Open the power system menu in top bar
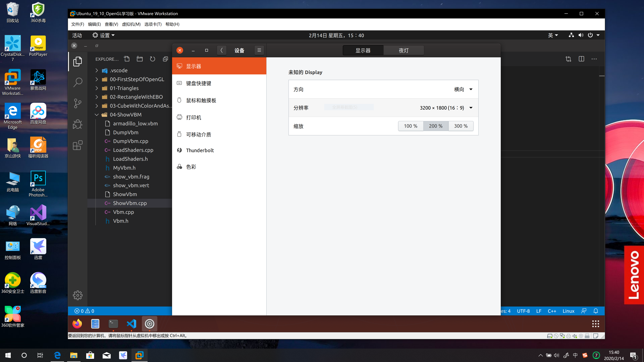The width and height of the screenshot is (644, 362). click(594, 35)
